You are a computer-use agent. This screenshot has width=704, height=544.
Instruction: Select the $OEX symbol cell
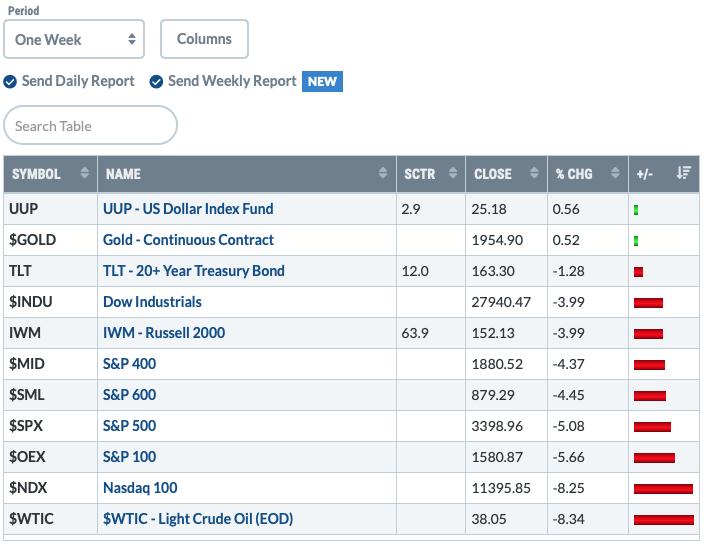click(50, 456)
